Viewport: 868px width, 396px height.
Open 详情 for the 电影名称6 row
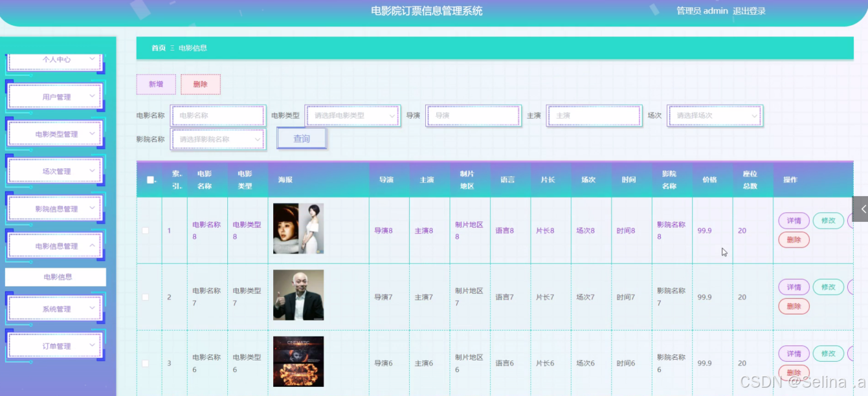click(x=794, y=353)
